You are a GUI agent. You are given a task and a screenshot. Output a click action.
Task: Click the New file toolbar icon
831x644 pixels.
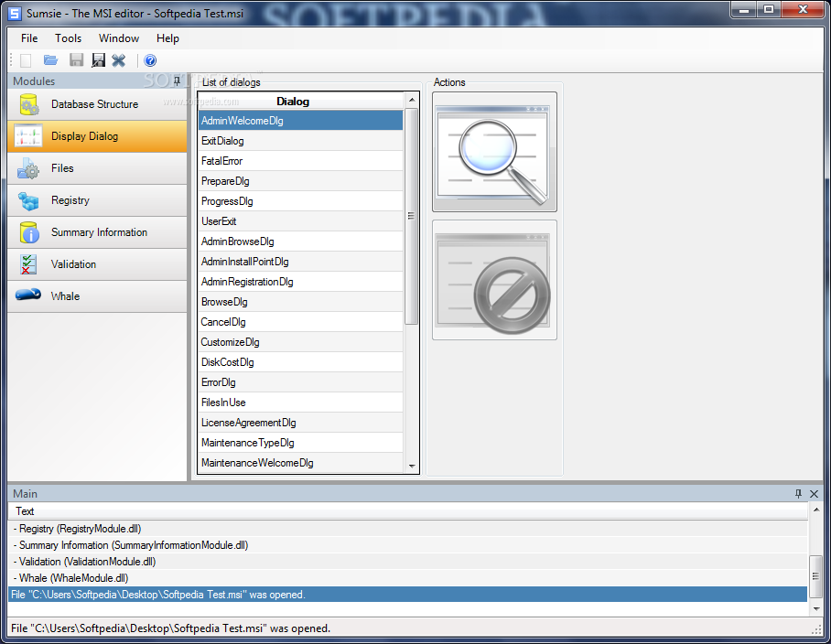point(26,60)
